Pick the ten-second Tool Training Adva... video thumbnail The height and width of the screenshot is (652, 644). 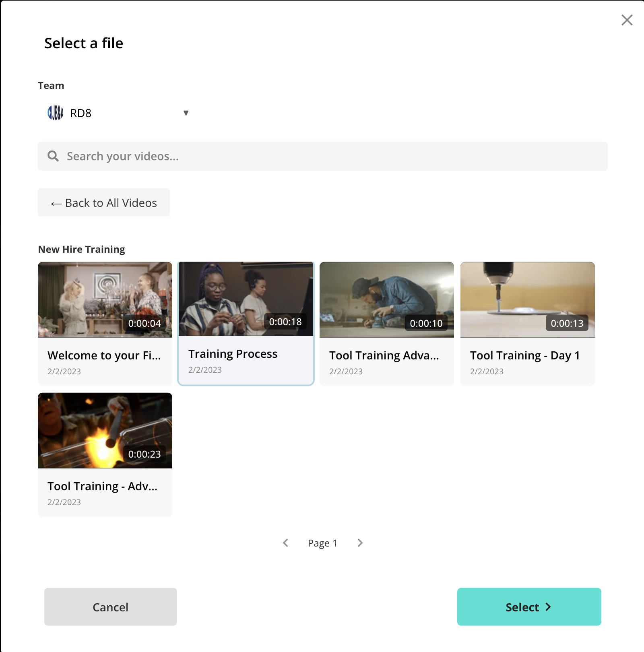pos(387,299)
